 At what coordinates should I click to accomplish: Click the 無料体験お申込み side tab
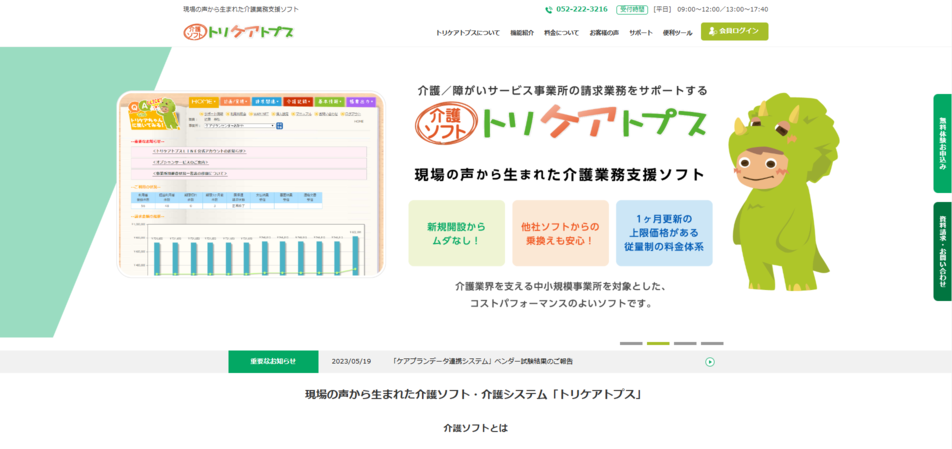942,143
